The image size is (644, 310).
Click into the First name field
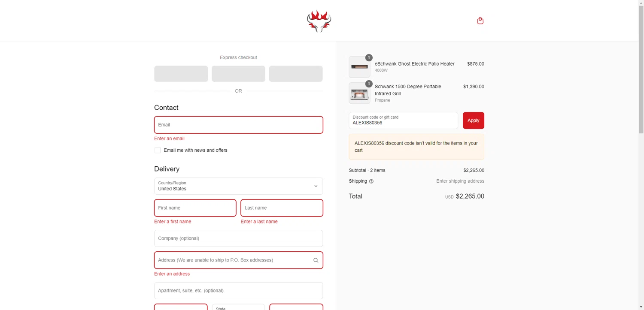coord(195,208)
